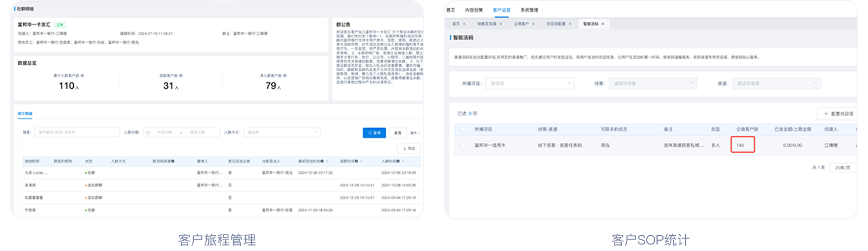Check the select-all checkbox in table header

463,129
